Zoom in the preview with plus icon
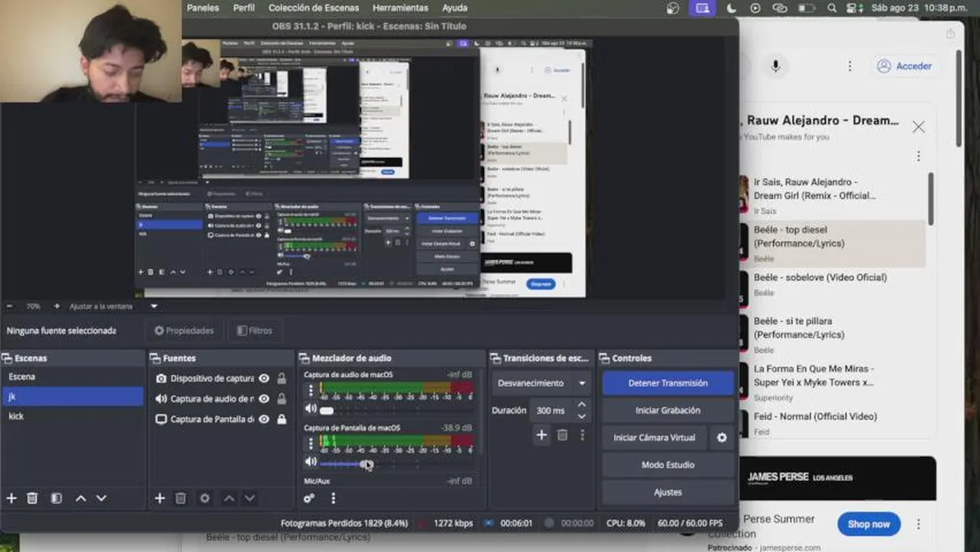The height and width of the screenshot is (552, 980). (x=57, y=306)
